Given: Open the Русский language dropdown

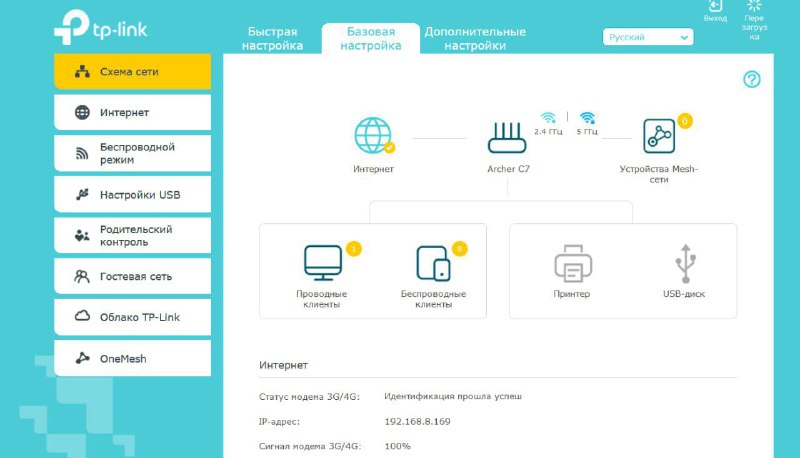Looking at the screenshot, I should tap(648, 37).
